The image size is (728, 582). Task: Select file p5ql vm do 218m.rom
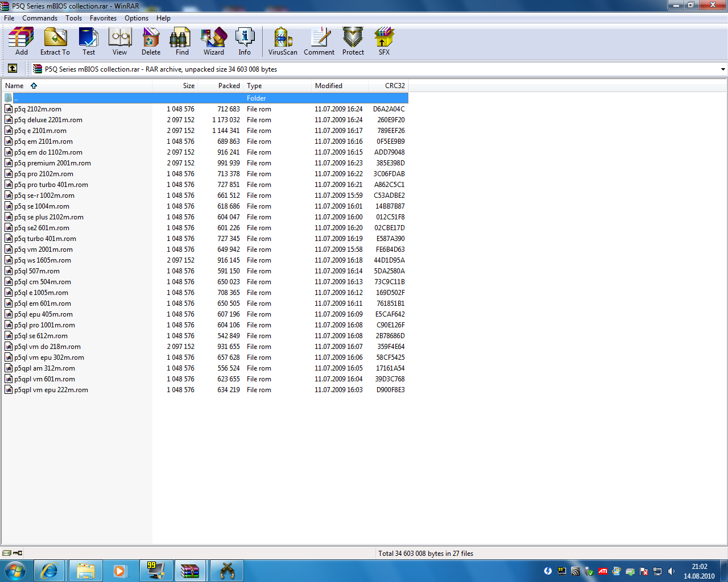(205, 347)
